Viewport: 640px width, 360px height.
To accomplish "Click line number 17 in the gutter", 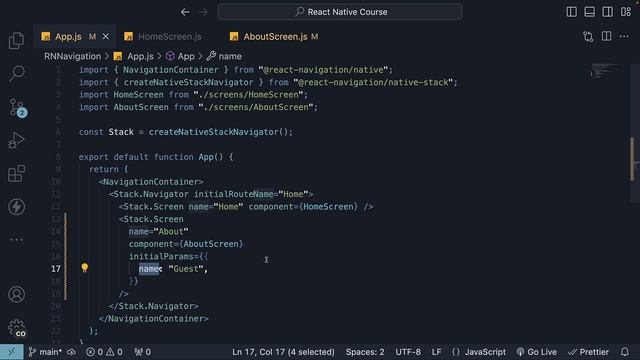I will tap(56, 269).
